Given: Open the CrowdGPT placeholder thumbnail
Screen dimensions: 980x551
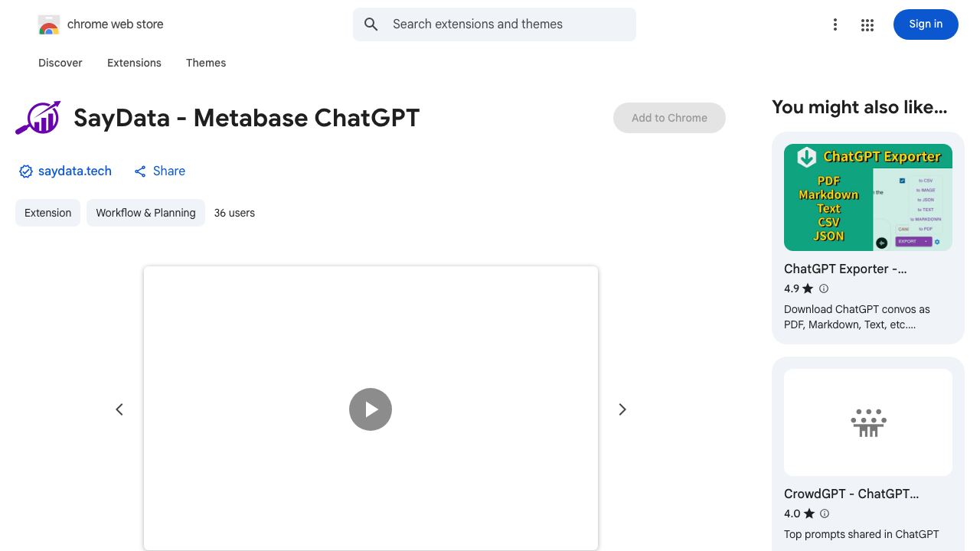Looking at the screenshot, I should (x=868, y=422).
